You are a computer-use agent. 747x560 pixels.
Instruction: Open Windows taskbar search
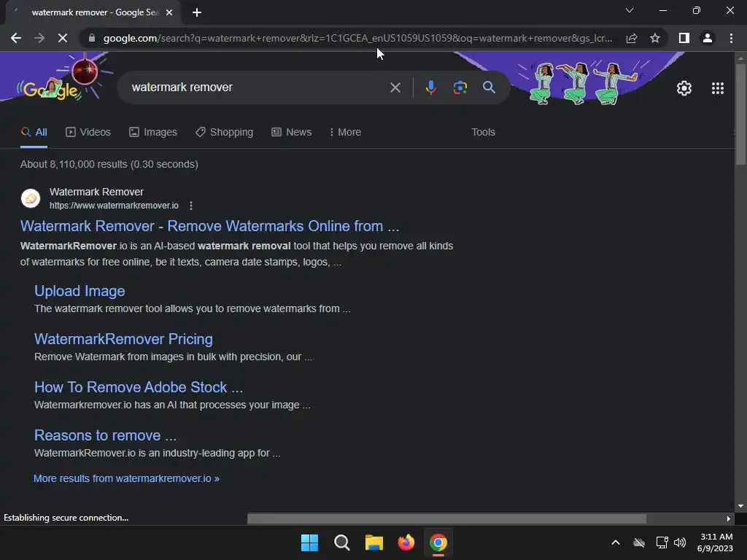click(x=341, y=542)
